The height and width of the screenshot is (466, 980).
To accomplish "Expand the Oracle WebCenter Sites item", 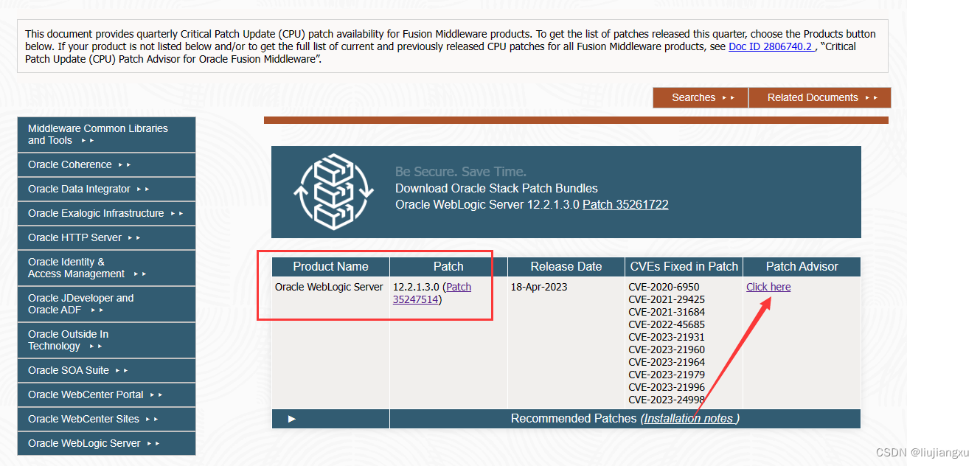I will pyautogui.click(x=106, y=419).
